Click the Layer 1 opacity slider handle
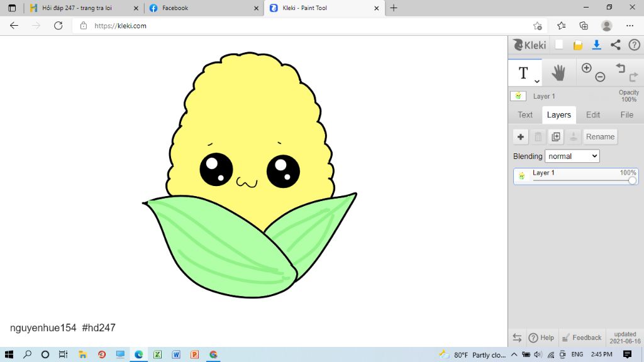 tap(632, 180)
